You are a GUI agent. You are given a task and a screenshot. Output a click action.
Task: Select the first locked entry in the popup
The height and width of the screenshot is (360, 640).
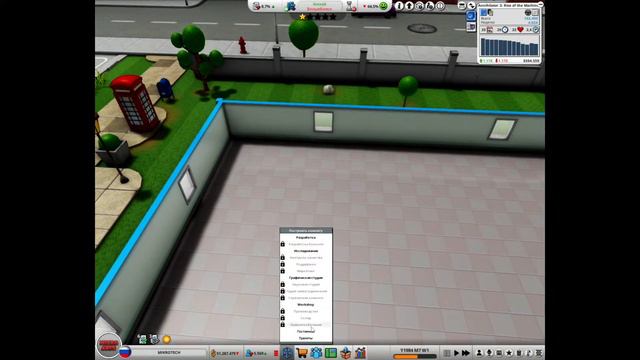point(306,244)
